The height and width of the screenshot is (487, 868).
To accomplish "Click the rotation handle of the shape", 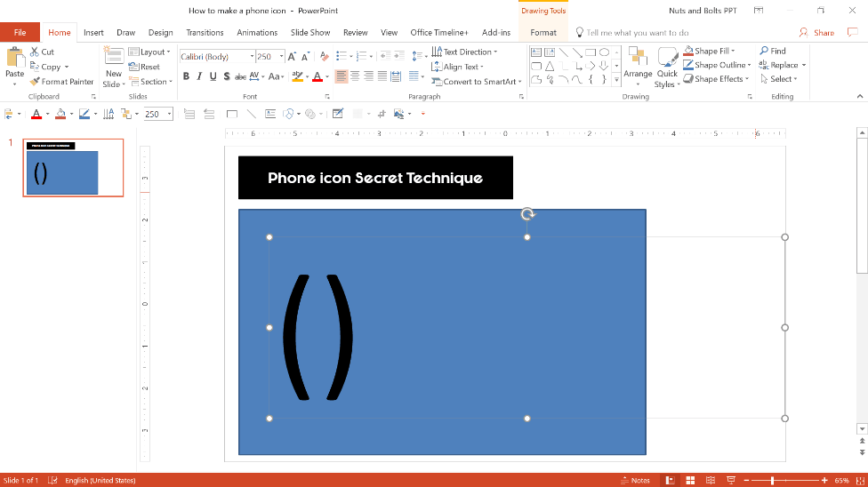I will 527,214.
